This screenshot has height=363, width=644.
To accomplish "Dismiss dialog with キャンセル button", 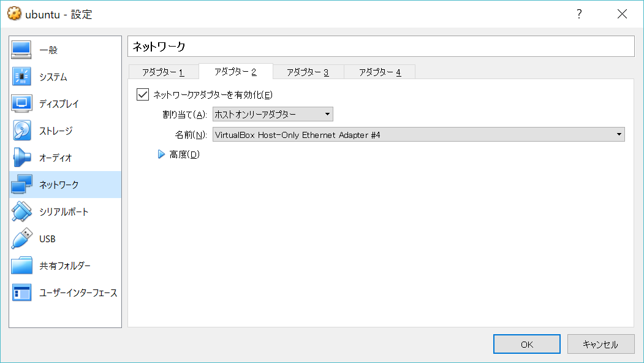I will coord(600,343).
